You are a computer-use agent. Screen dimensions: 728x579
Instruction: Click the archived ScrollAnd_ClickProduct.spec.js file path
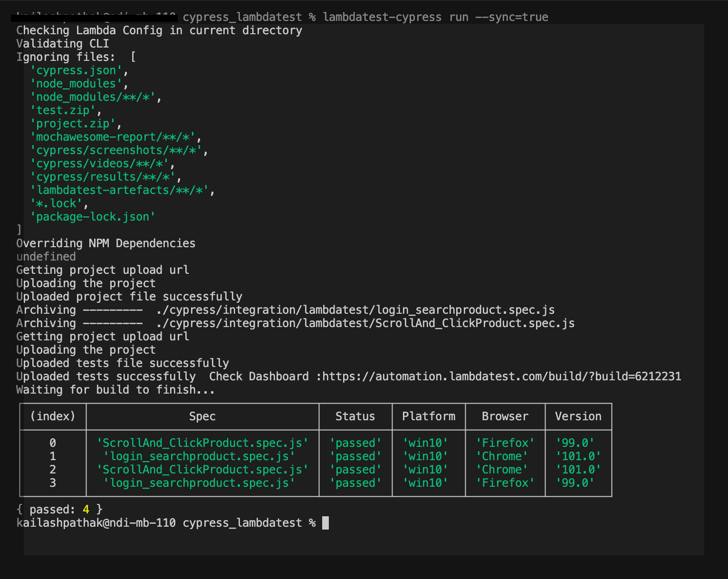coord(365,323)
